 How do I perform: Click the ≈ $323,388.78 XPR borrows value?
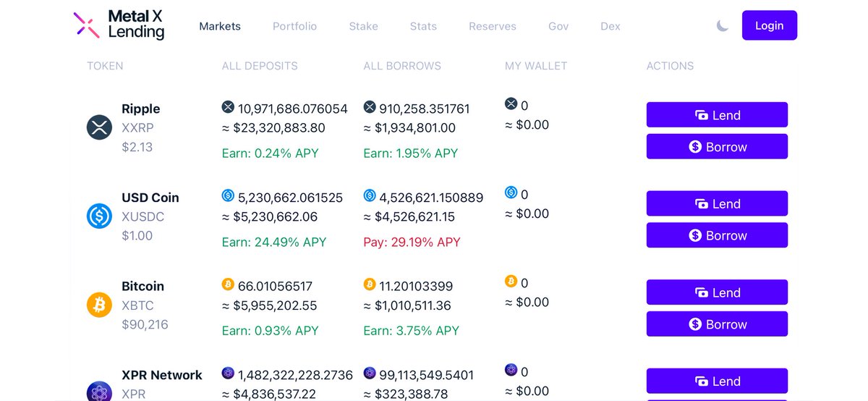[405, 394]
